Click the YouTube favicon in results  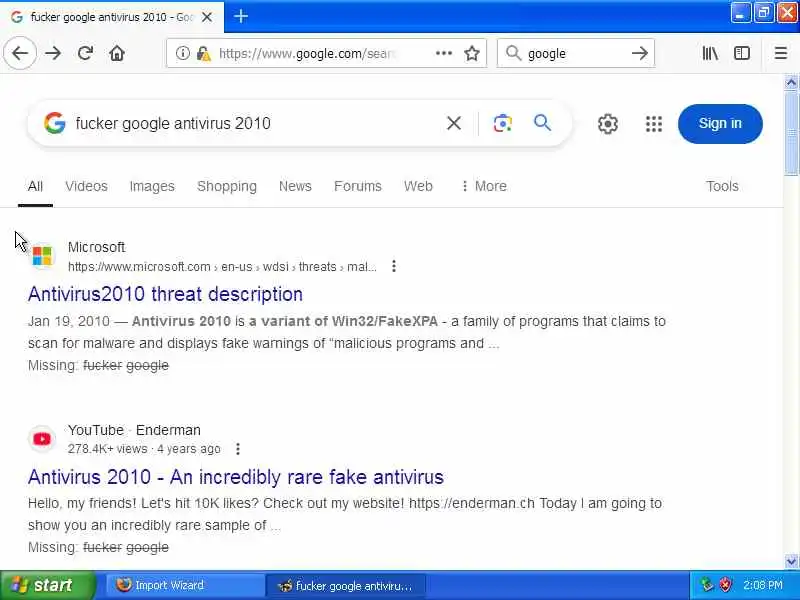pos(42,439)
